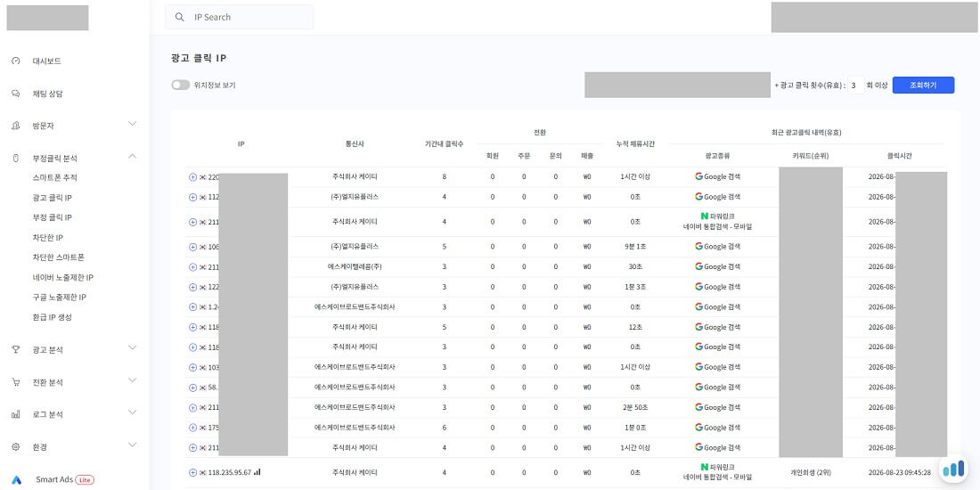Image resolution: width=980 pixels, height=490 pixels.
Task: Click the 누적 체류시간 column header
Action: click(635, 143)
